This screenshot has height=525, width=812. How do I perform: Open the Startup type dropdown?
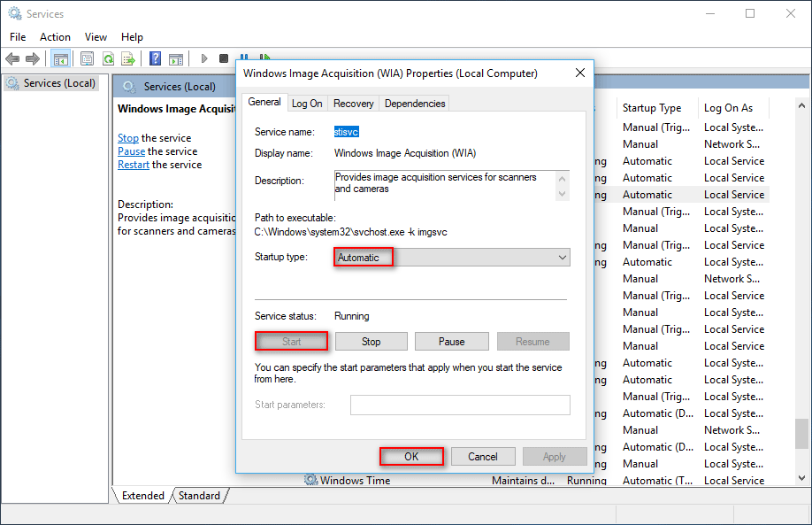tap(452, 258)
